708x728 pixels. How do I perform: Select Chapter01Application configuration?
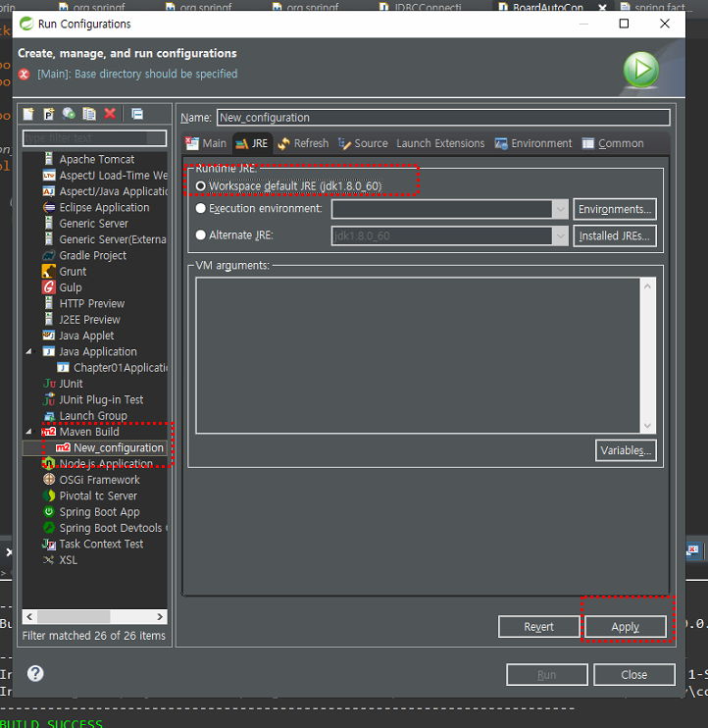coord(112,368)
